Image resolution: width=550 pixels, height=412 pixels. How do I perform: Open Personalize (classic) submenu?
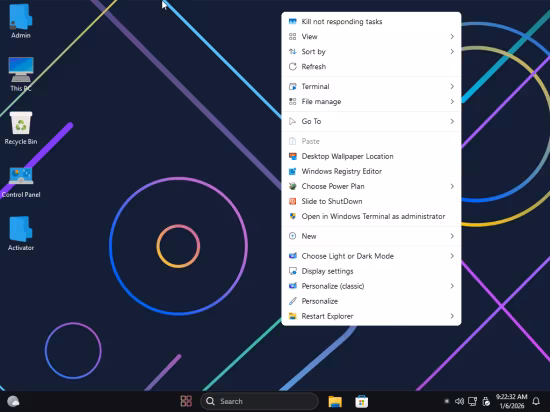click(371, 286)
